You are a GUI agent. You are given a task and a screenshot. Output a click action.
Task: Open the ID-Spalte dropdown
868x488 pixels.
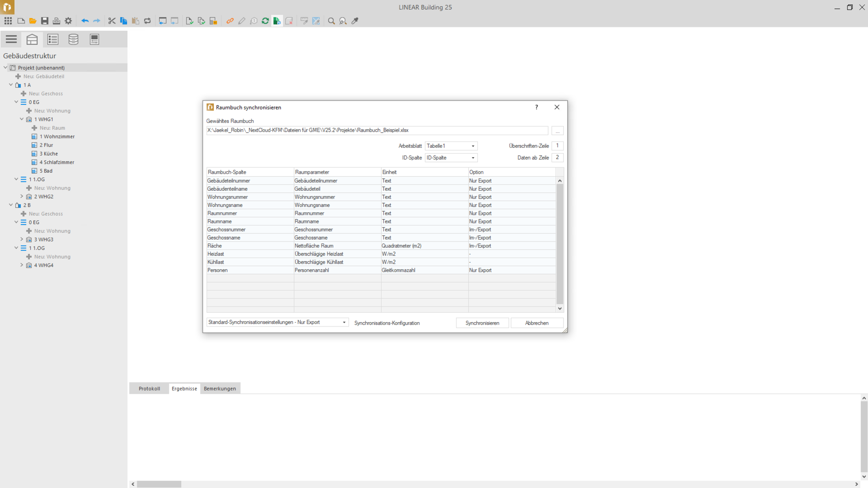pos(451,158)
